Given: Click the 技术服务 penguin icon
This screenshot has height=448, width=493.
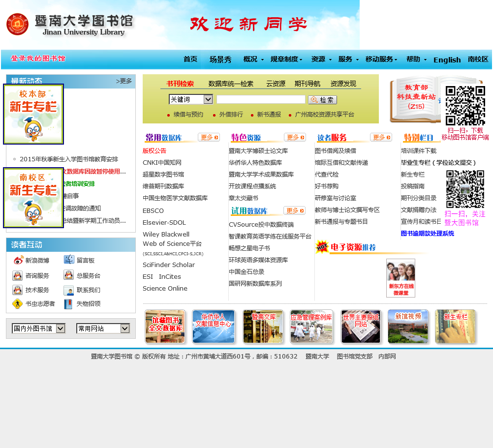Looking at the screenshot, I should [18, 290].
